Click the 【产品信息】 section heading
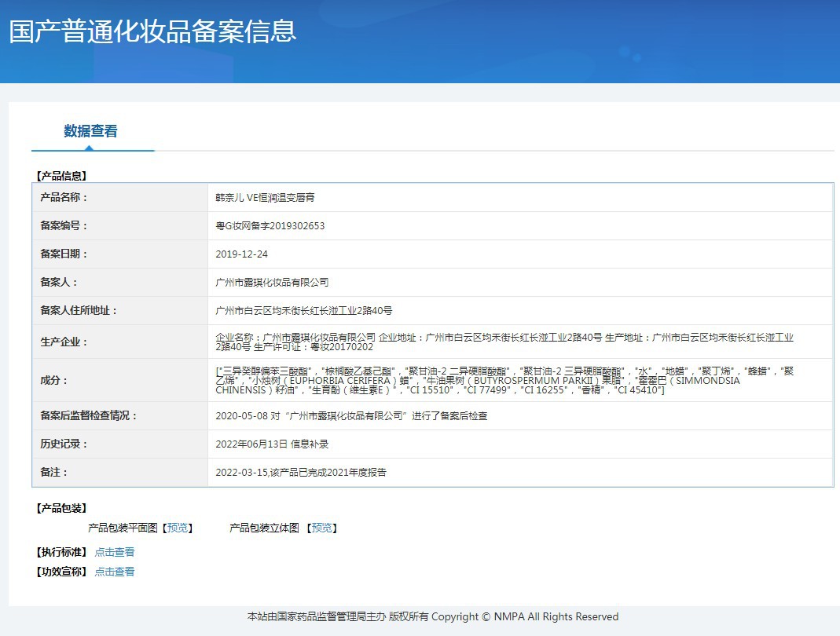 (x=61, y=176)
